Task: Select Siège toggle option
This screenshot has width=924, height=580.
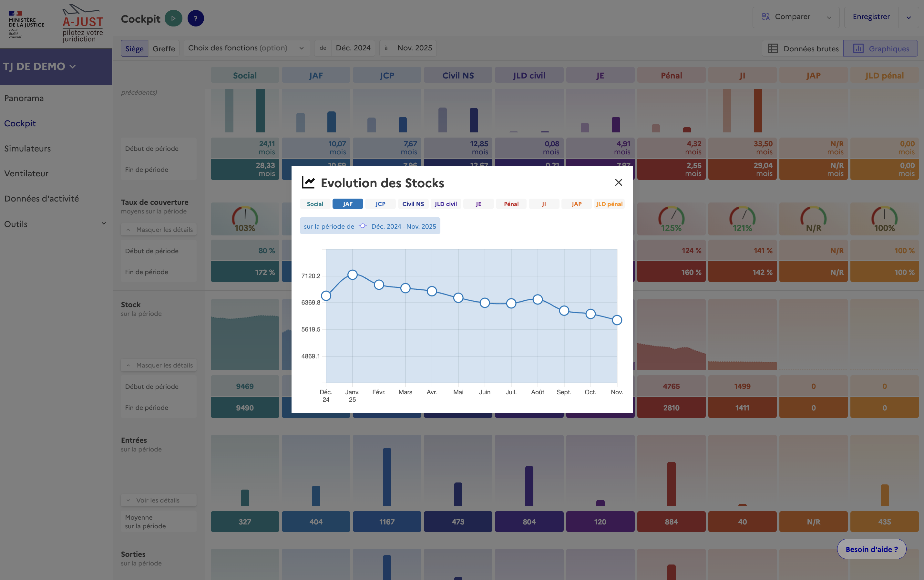Action: point(134,49)
